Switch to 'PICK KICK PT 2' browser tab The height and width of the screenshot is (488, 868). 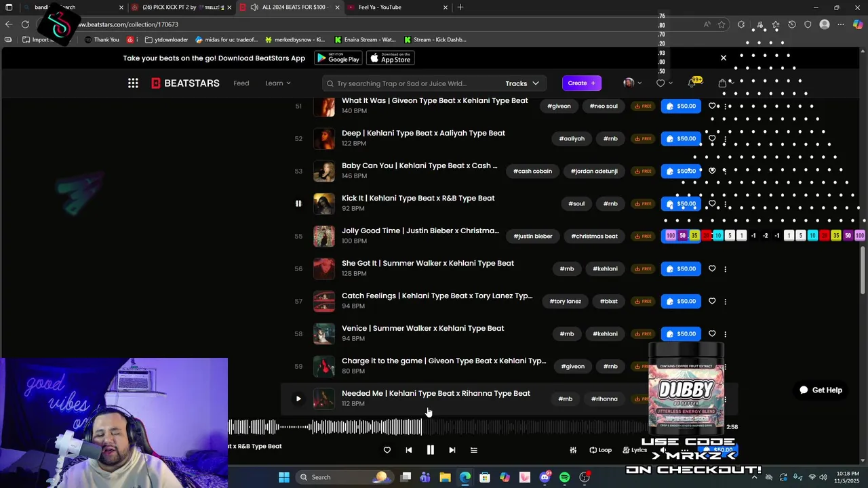[x=180, y=7]
